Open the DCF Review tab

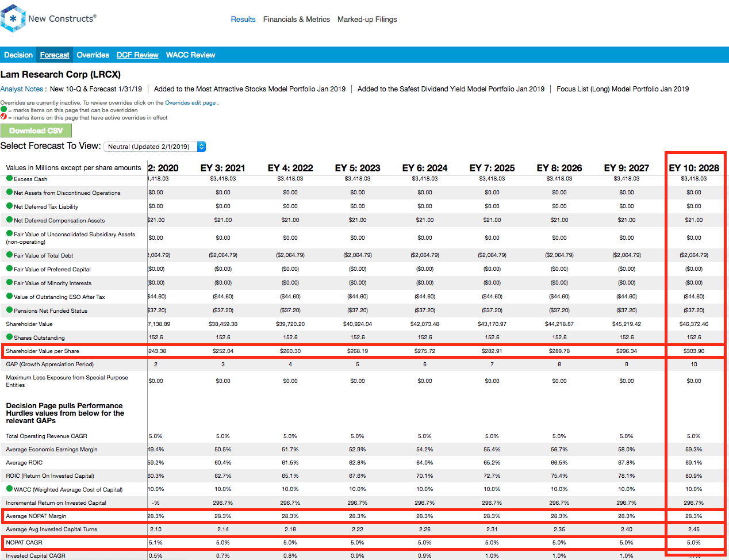[137, 55]
